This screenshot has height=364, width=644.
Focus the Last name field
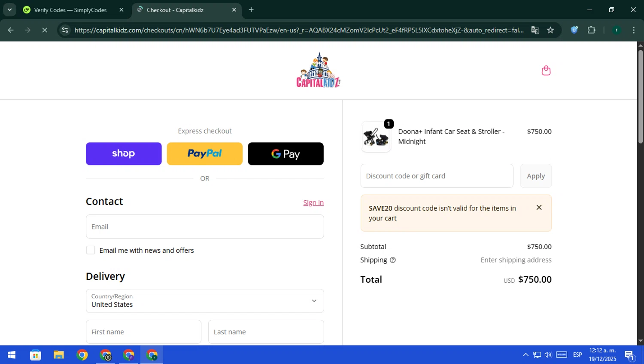266,332
